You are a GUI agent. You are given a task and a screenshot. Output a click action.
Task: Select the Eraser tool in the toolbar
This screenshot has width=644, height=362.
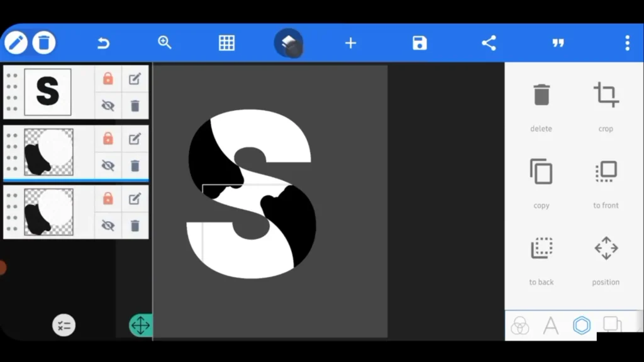289,43
